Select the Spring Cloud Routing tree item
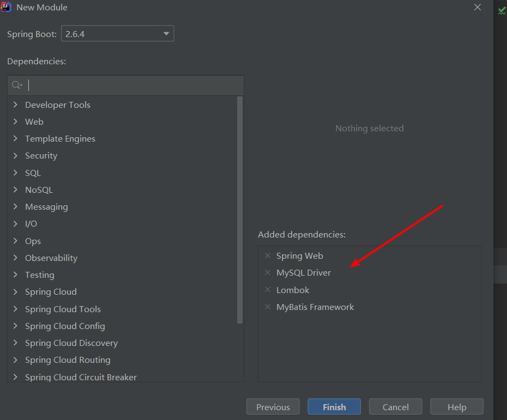The height and width of the screenshot is (420, 507). tap(68, 360)
